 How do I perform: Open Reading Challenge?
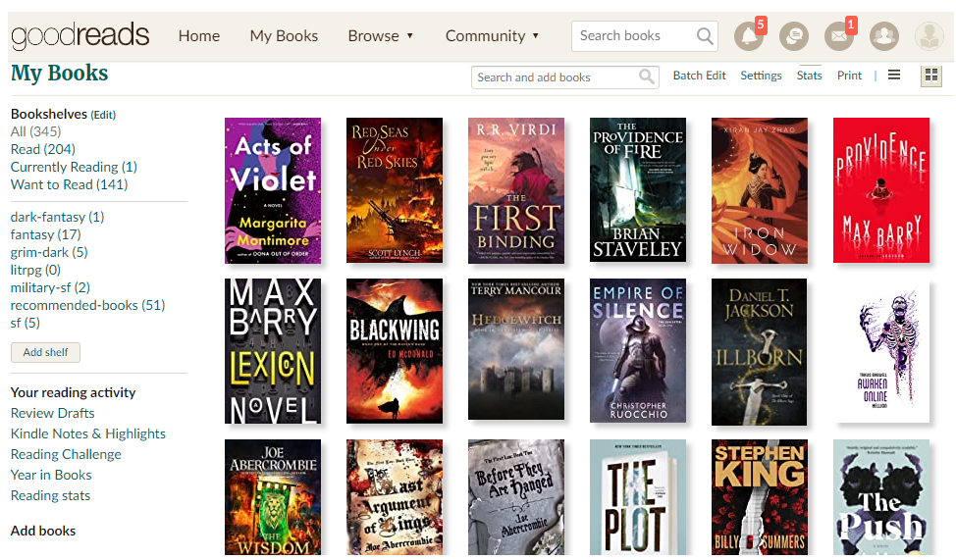tap(66, 455)
